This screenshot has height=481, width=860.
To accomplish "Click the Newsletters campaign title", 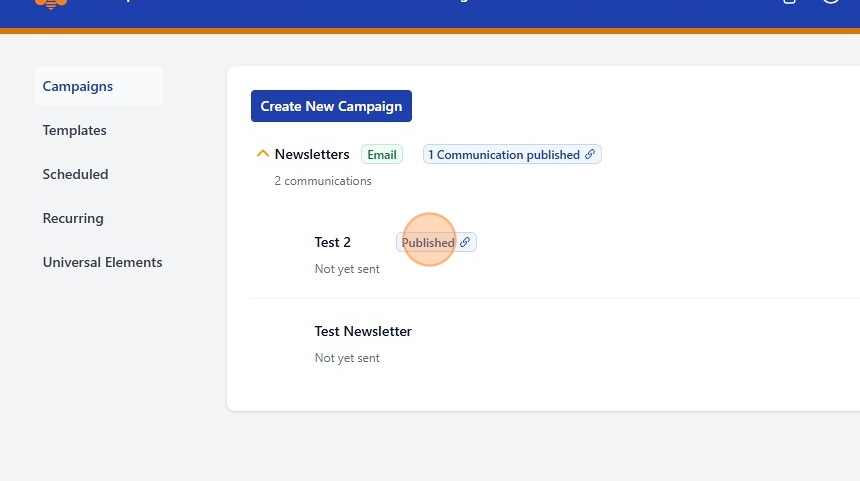I will [312, 154].
